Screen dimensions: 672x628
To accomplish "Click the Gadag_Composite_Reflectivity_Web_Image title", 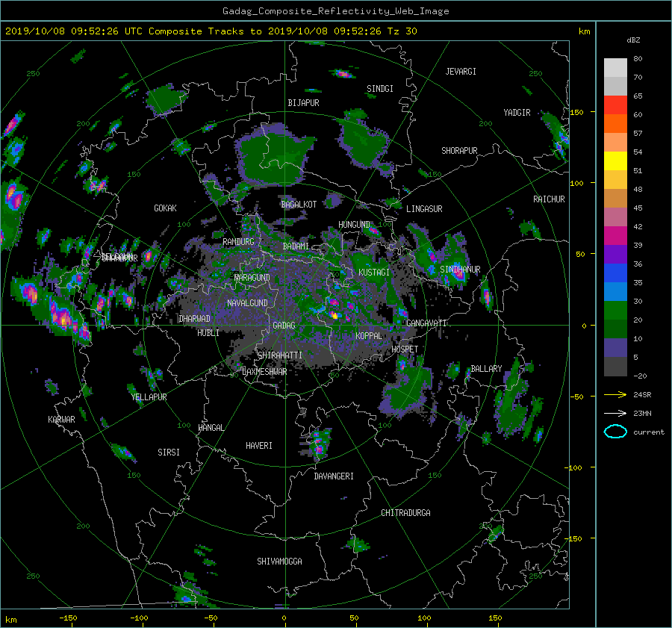I will click(335, 11).
